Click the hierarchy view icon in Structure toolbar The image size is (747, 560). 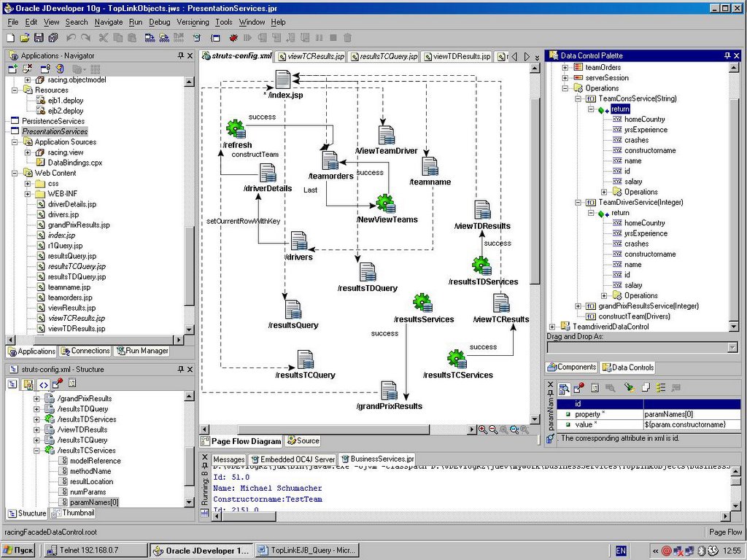12,384
